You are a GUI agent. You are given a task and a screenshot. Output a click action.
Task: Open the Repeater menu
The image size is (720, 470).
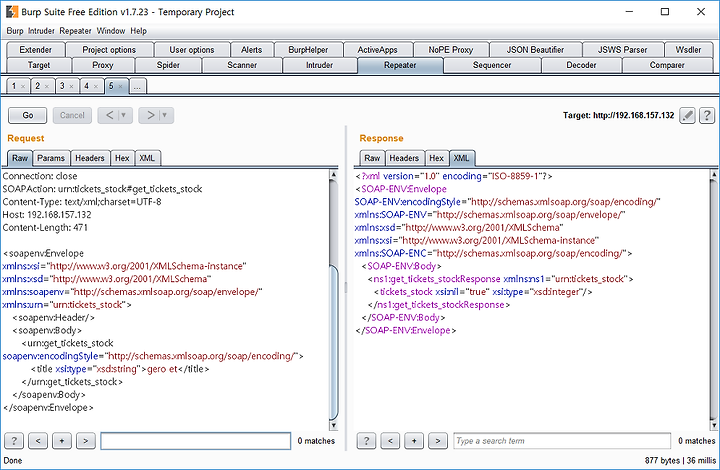pos(75,31)
